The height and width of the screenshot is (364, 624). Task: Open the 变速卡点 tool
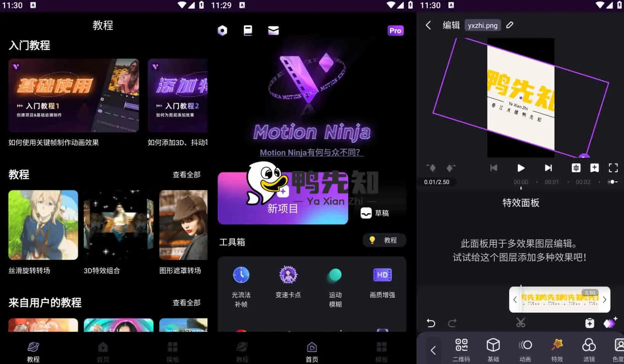[288, 283]
